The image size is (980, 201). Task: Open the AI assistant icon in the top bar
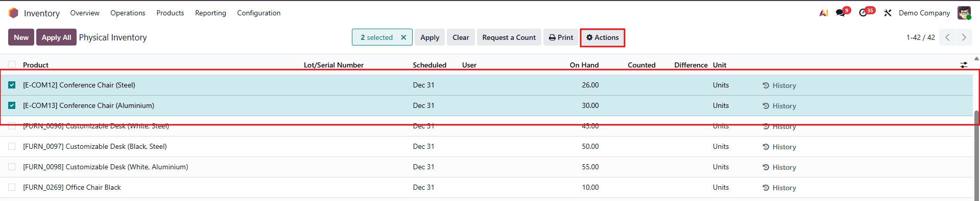(x=823, y=13)
